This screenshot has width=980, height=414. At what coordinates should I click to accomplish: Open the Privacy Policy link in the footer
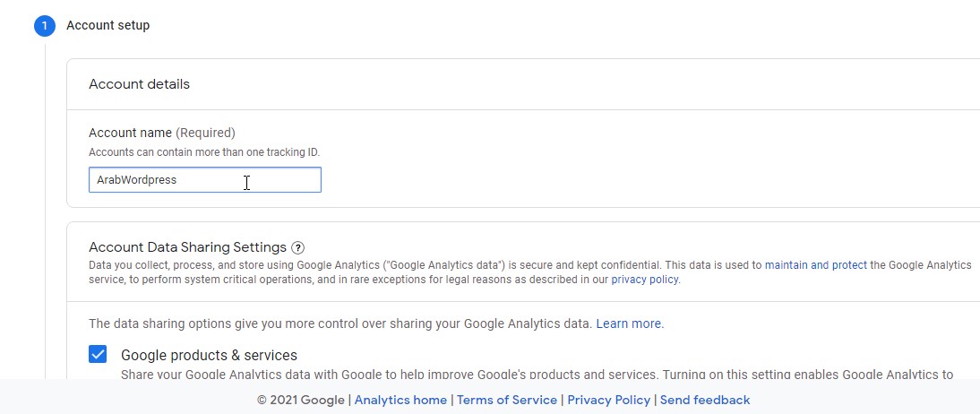609,400
